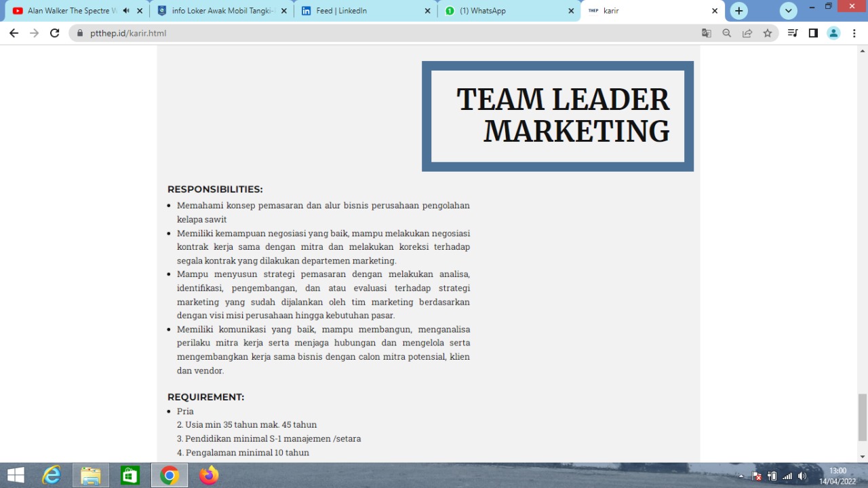Open a new tab with plus button
Image resolution: width=868 pixels, height=488 pixels.
(x=738, y=11)
